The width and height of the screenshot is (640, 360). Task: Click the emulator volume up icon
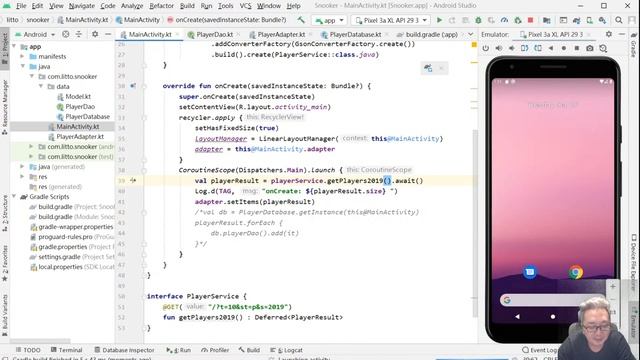498,48
